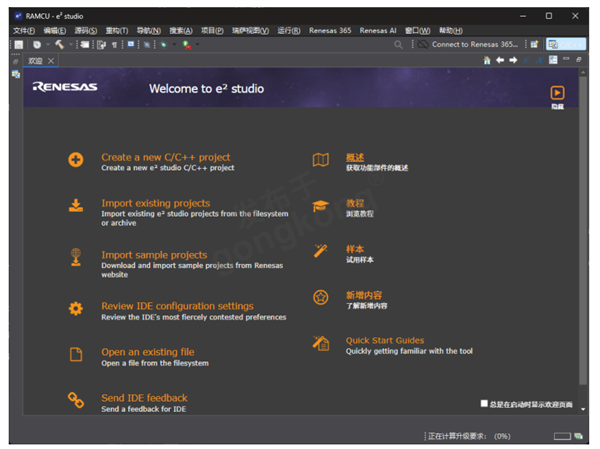Open the 项目(P) menu
Viewport: 600px width, 449px height.
coord(212,31)
